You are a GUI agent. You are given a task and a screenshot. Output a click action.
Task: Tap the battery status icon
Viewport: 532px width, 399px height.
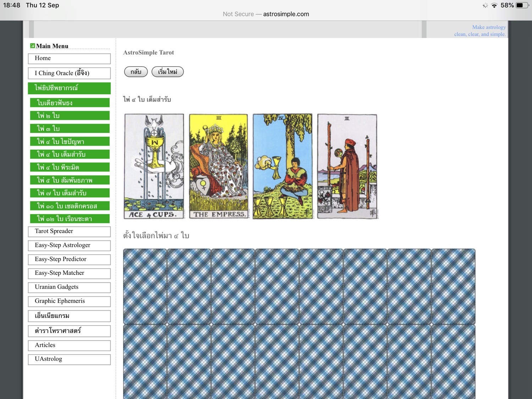tap(522, 5)
